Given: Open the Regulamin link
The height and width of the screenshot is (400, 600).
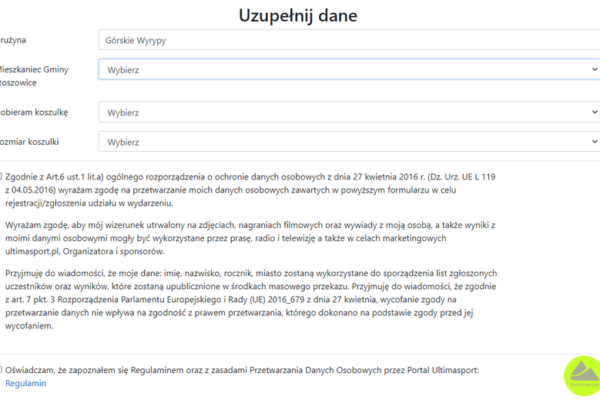Looking at the screenshot, I should click(x=26, y=383).
